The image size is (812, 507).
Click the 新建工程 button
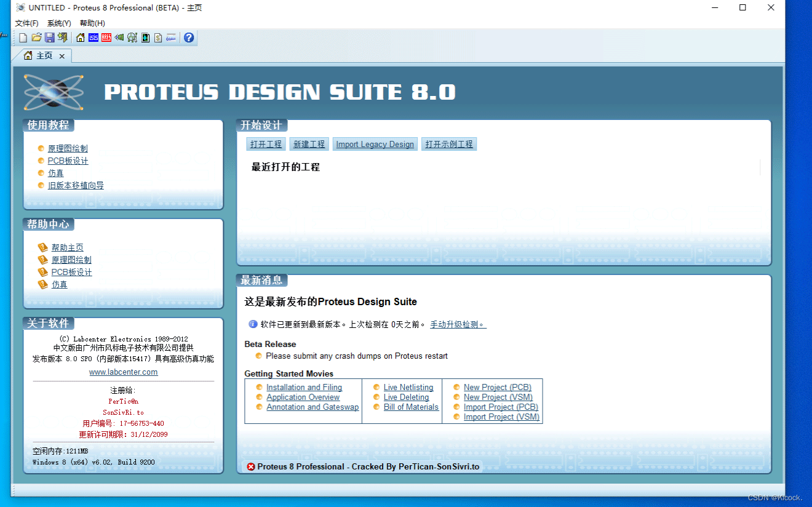309,144
